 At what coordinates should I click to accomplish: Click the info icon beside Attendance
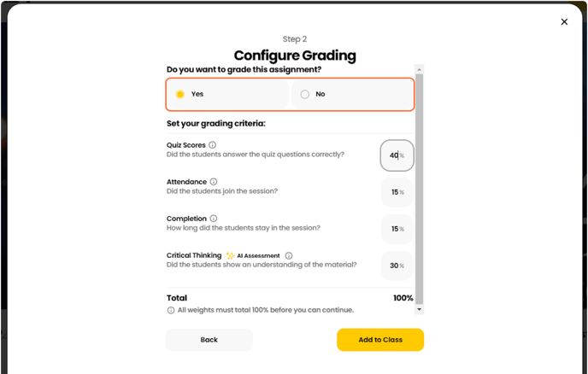tap(214, 182)
